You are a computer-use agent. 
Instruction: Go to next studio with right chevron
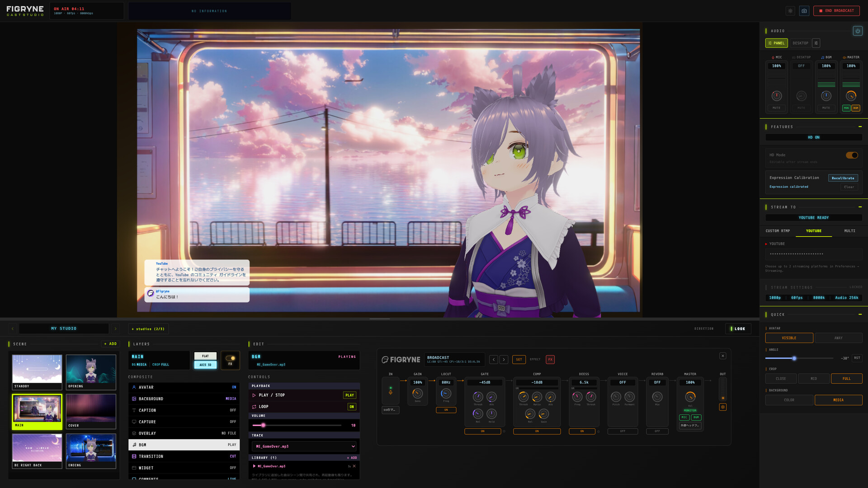click(x=115, y=328)
